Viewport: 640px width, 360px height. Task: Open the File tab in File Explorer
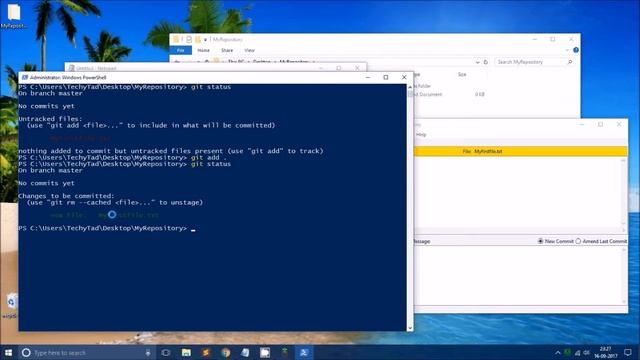coord(181,50)
